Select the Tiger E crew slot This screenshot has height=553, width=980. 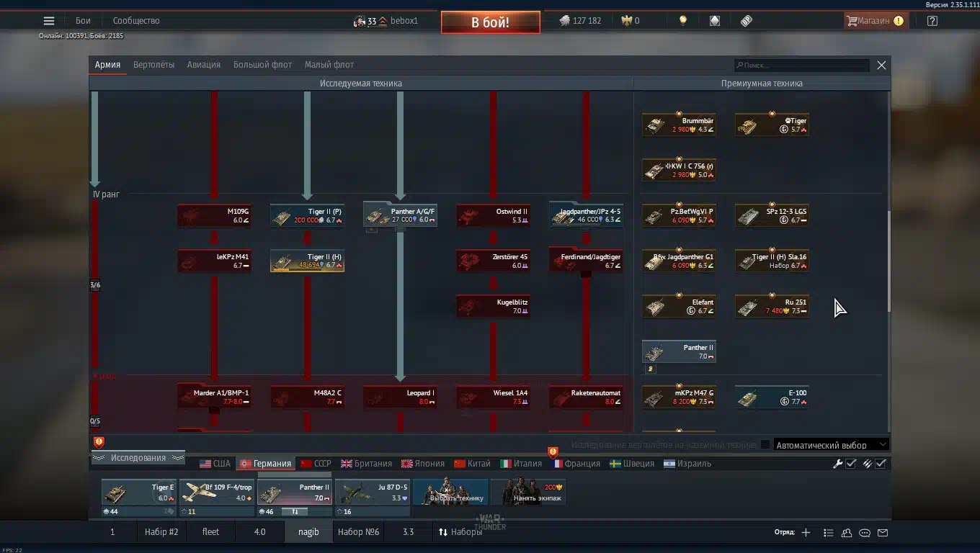click(139, 493)
